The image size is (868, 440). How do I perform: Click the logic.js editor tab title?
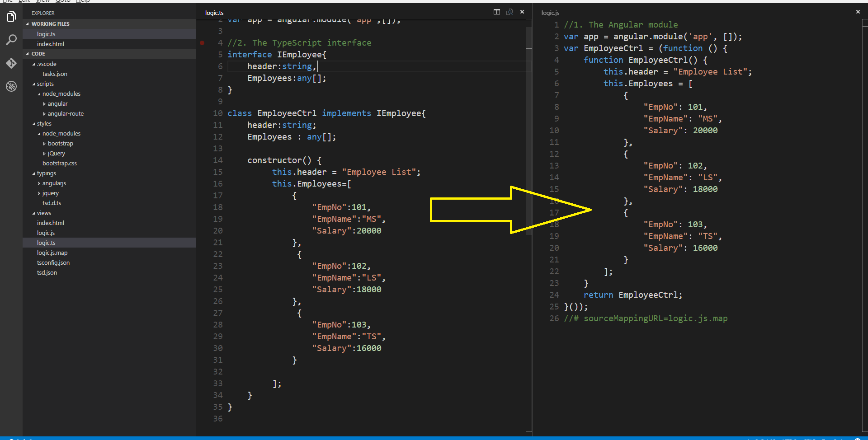(x=550, y=13)
